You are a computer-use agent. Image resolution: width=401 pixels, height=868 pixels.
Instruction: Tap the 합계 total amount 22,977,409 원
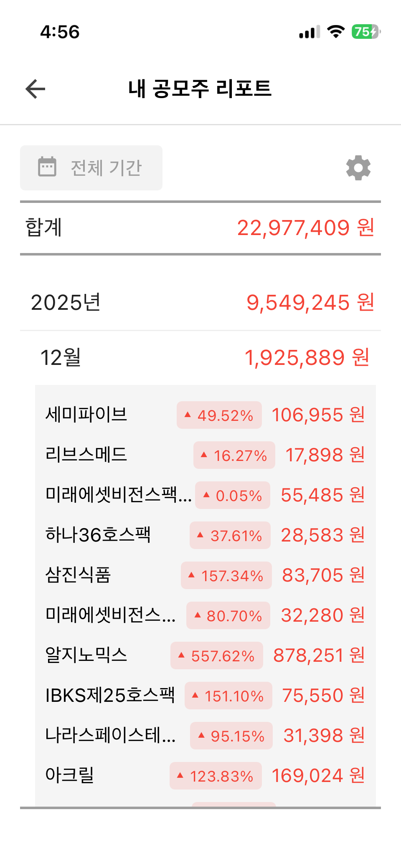tap(305, 228)
